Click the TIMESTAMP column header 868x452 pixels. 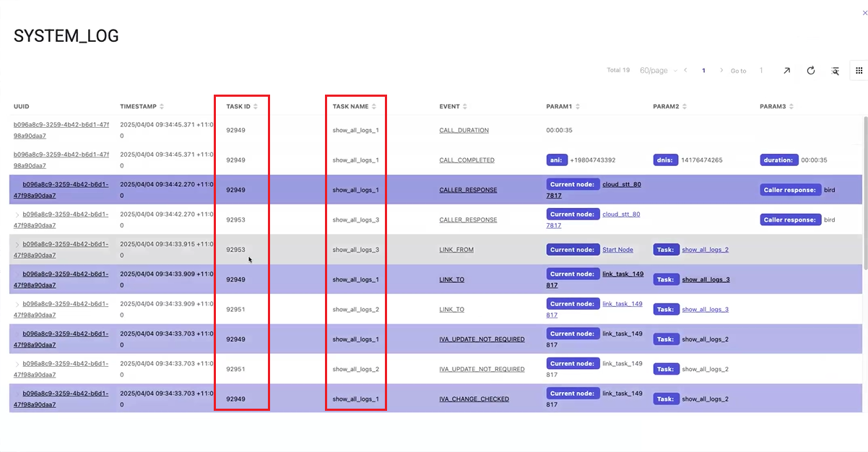tap(138, 106)
